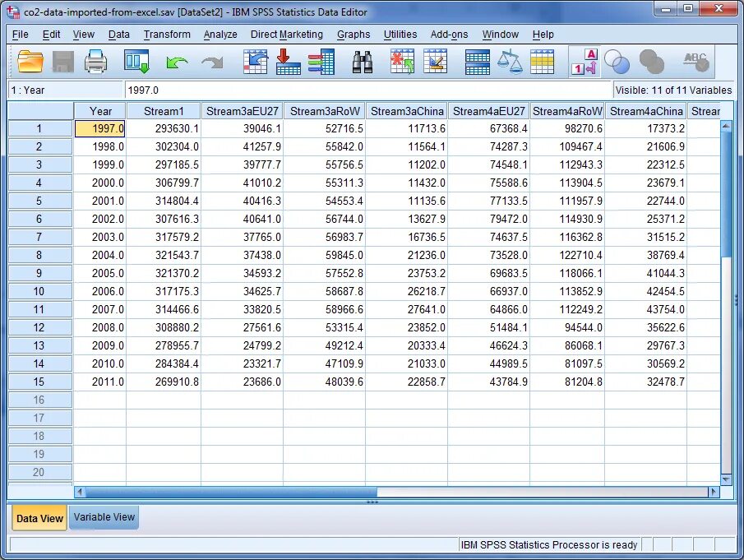Viewport: 744px width, 560px height.
Task: Select the Year column header
Action: 100,111
